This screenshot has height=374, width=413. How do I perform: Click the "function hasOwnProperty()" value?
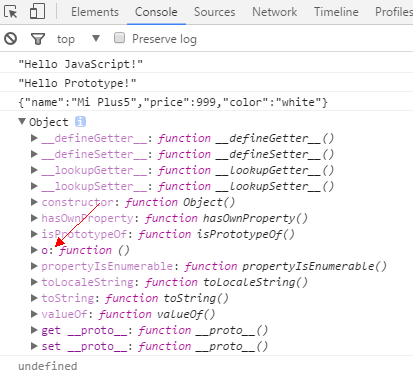(x=226, y=218)
